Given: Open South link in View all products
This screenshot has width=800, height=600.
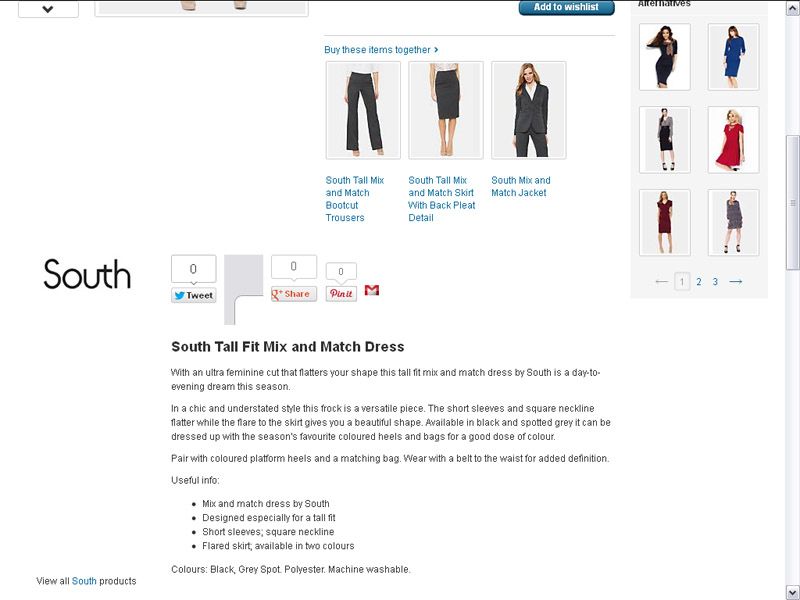Looking at the screenshot, I should pos(84,581).
